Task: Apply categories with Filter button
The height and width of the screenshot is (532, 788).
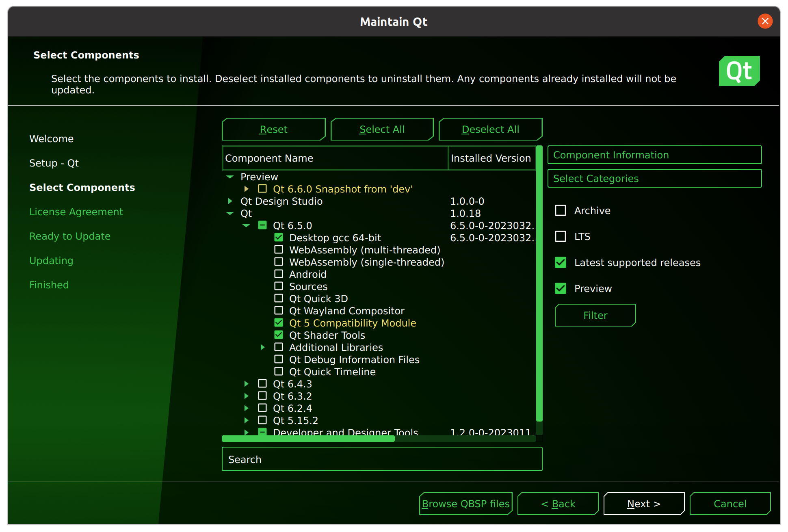Action: click(595, 315)
